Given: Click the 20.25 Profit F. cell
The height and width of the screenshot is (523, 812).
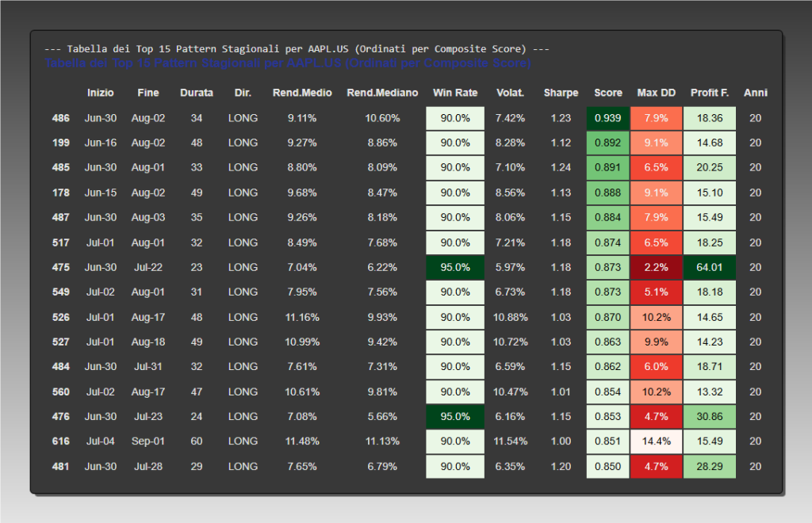Looking at the screenshot, I should coord(710,168).
